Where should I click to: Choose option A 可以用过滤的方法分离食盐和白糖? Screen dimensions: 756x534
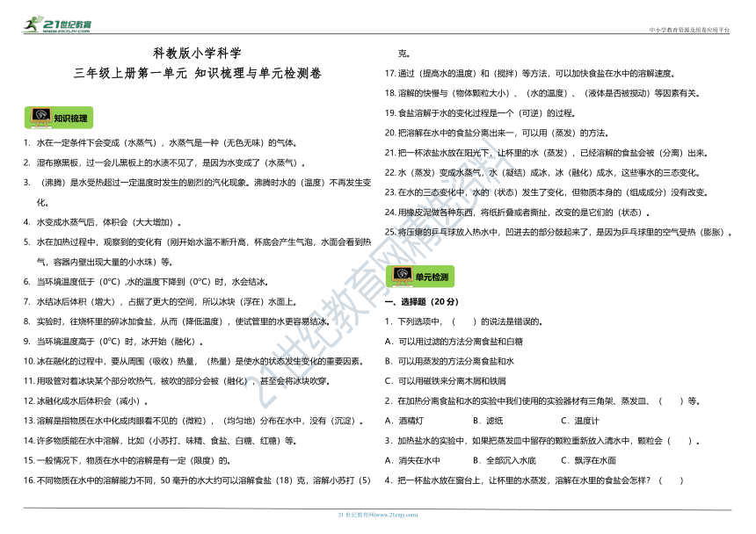pos(454,342)
